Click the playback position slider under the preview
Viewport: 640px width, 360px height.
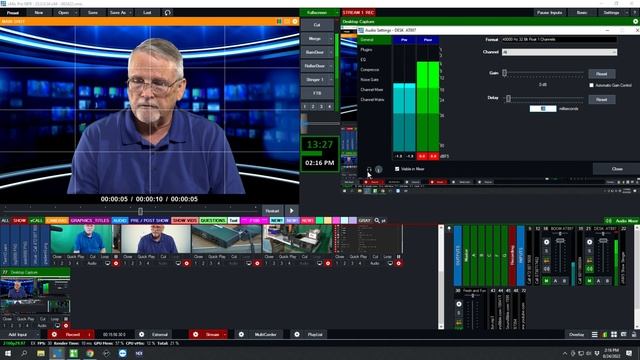click(x=140, y=211)
